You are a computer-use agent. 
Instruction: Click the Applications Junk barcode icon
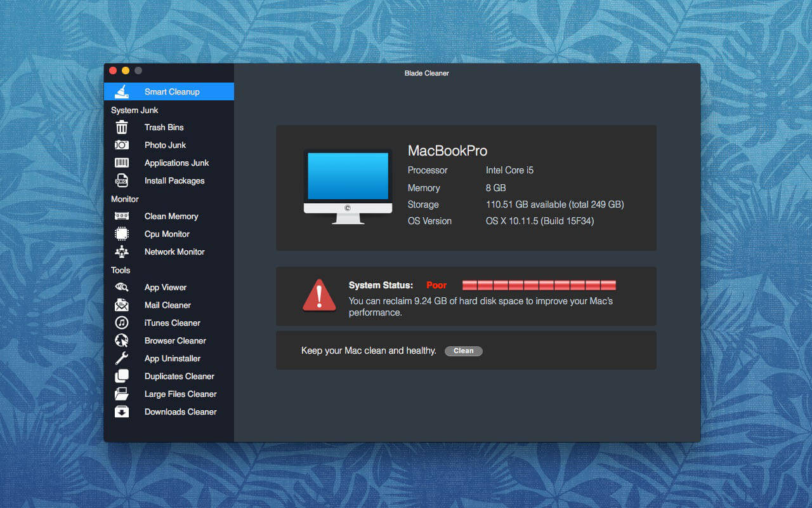[x=122, y=163]
